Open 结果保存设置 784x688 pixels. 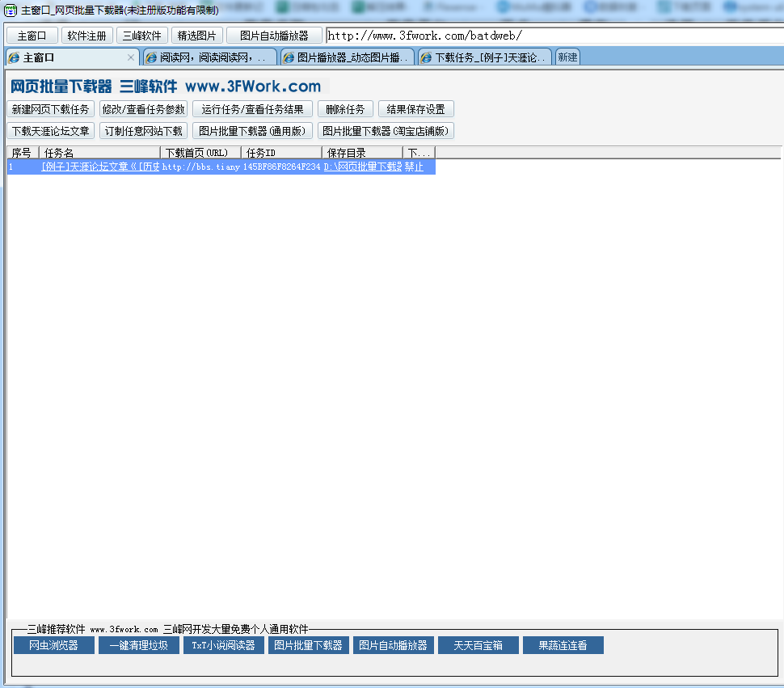416,109
